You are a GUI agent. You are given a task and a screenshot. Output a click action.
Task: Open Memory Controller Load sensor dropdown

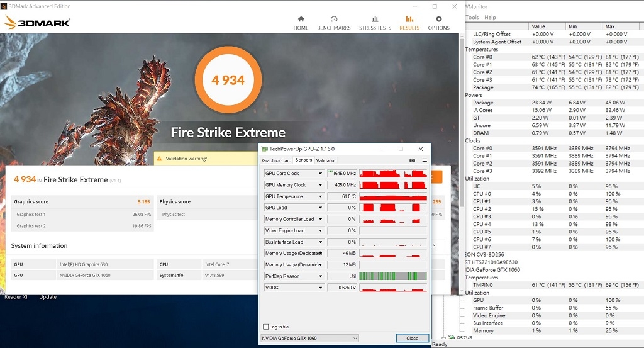pos(320,219)
